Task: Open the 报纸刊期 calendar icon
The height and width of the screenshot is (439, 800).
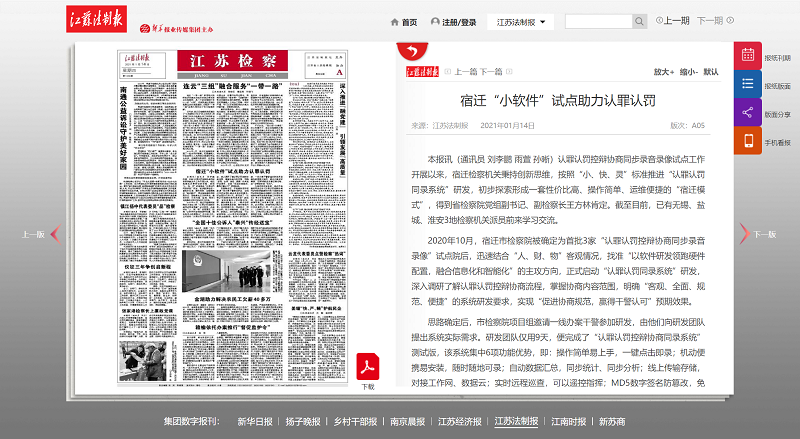Action: click(x=748, y=55)
